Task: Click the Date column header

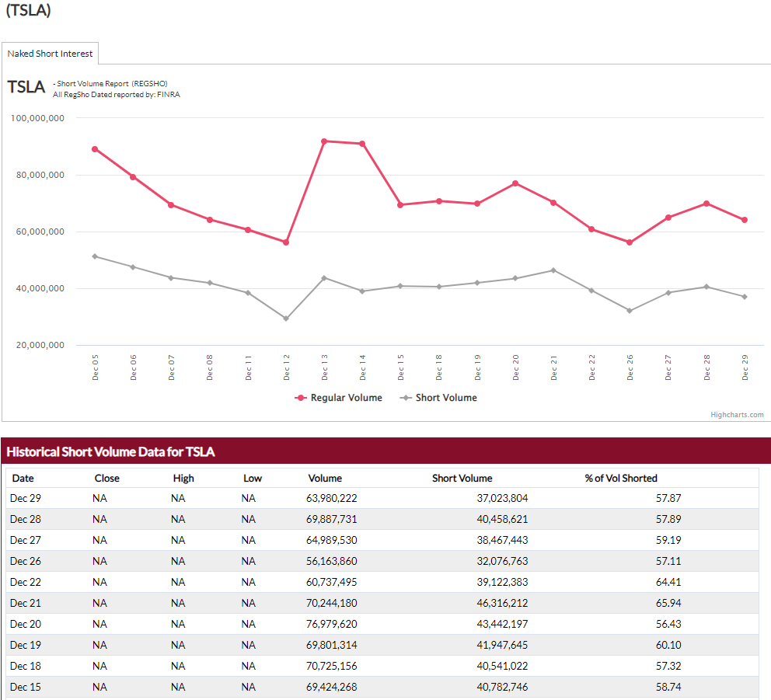Action: (23, 479)
